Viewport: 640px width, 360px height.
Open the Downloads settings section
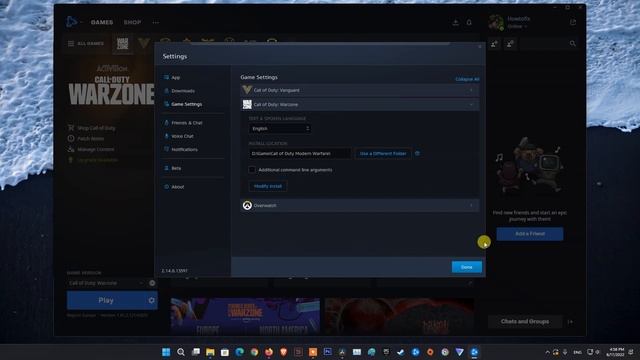[182, 91]
